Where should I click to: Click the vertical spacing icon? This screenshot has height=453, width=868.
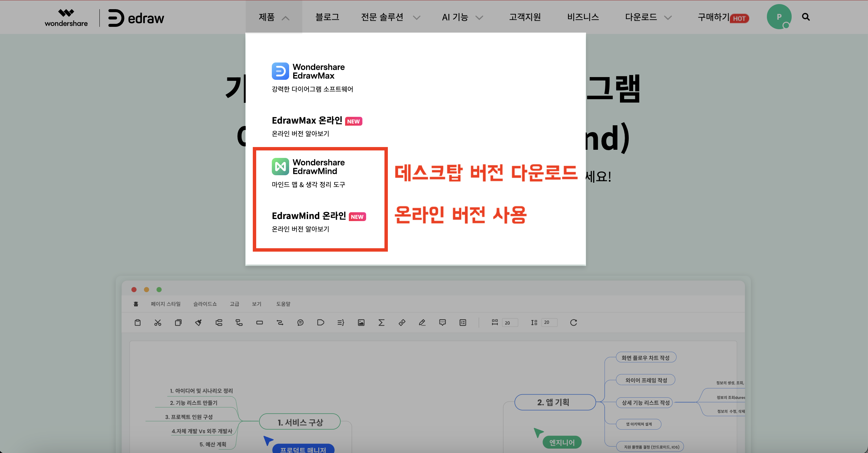[x=534, y=323]
